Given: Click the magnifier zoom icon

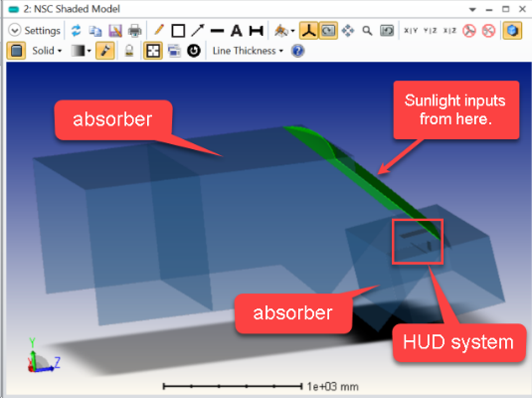Looking at the screenshot, I should click(x=367, y=31).
